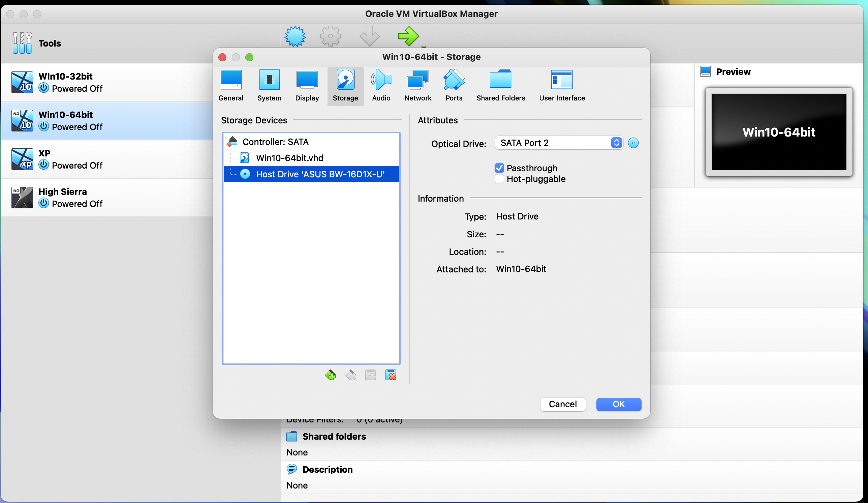
Task: Uncheck the Passthrough checkbox
Action: click(x=499, y=168)
